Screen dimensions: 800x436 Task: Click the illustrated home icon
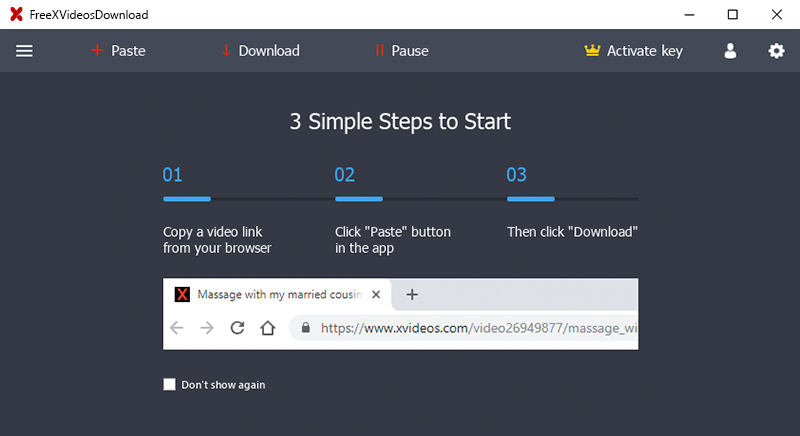[267, 327]
